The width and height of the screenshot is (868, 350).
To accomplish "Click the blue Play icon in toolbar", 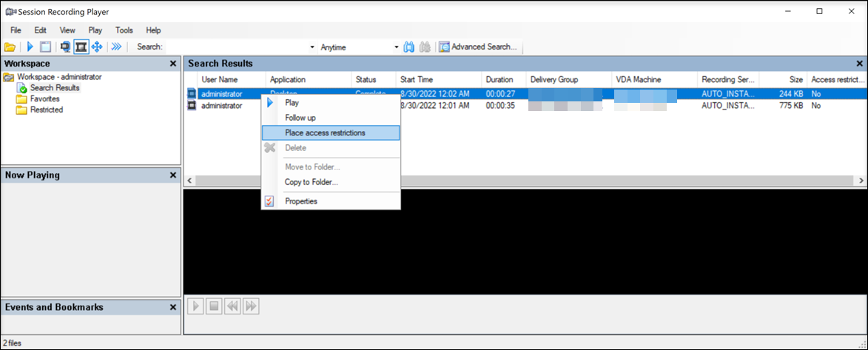I will point(30,47).
